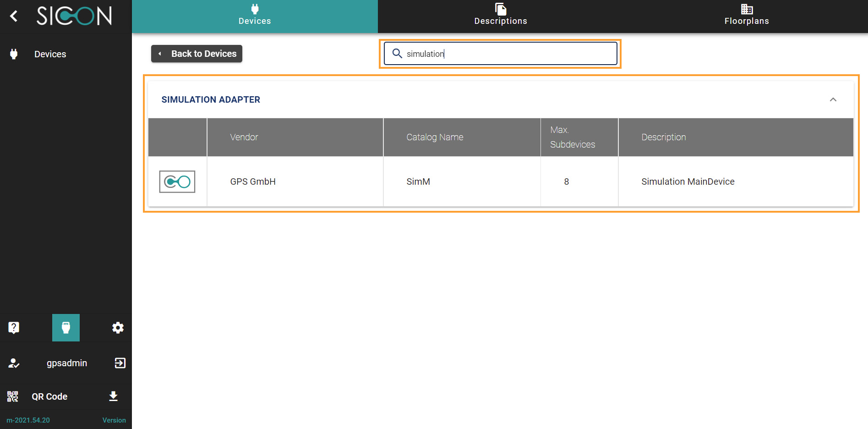Open Devices in the left sidebar

coord(50,54)
